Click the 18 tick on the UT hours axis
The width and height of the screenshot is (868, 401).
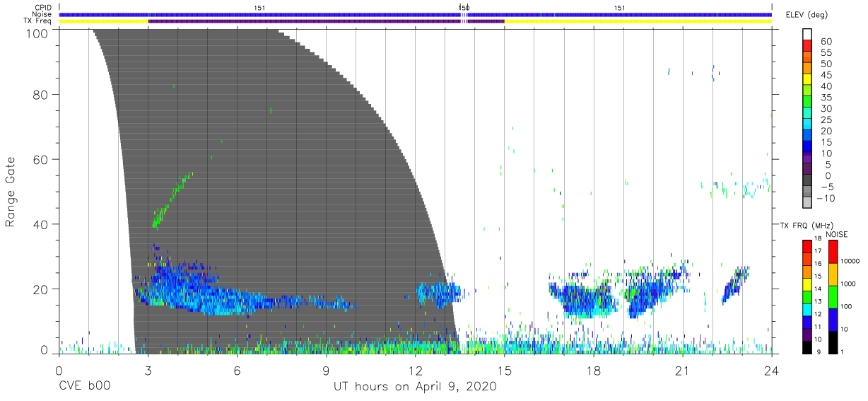pyautogui.click(x=593, y=371)
